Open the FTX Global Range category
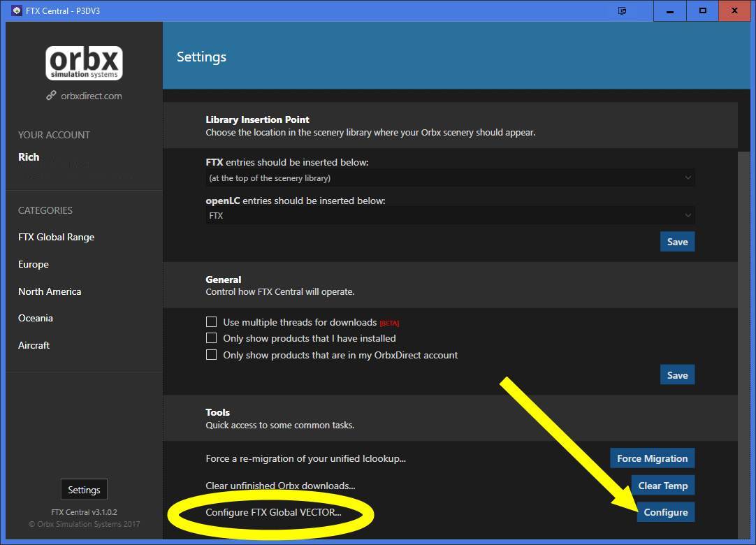The width and height of the screenshot is (756, 545). (x=57, y=237)
